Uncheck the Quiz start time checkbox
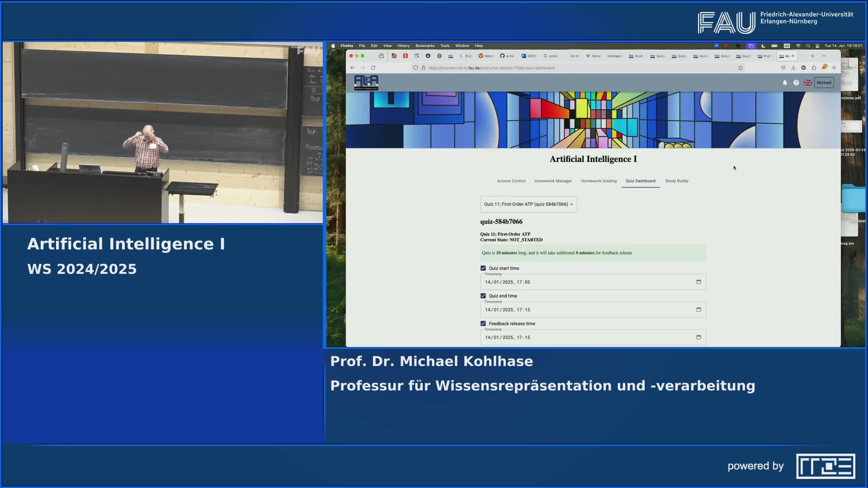The height and width of the screenshot is (488, 868). tap(482, 268)
